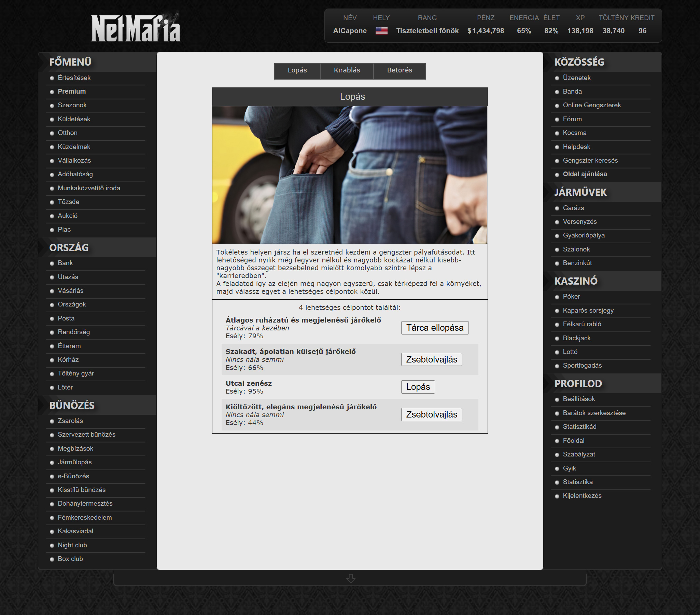The image size is (700, 615).
Task: Open the Bank link
Action: 65,263
